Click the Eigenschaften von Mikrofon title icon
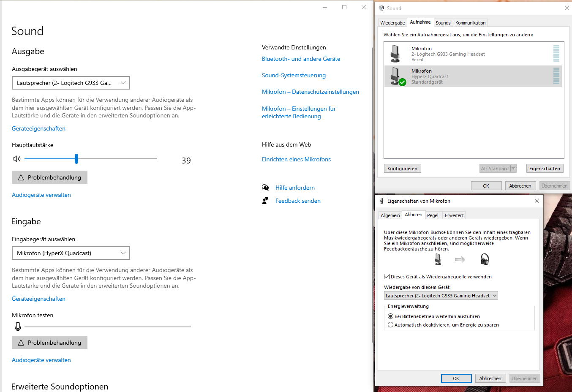 pyautogui.click(x=382, y=201)
